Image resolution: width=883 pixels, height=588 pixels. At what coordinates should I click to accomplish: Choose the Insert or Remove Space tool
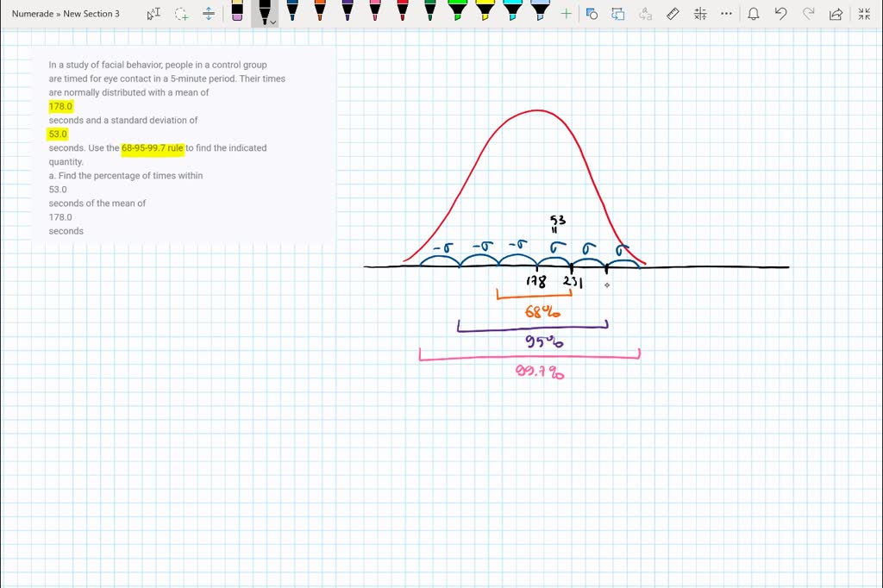(x=209, y=14)
